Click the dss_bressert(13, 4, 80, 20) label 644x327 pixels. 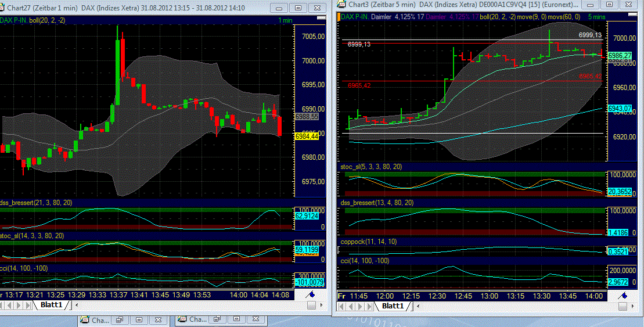(x=377, y=203)
